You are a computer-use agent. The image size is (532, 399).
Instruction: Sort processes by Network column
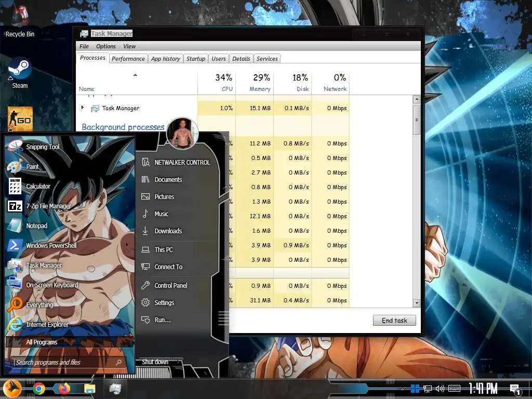[331, 83]
